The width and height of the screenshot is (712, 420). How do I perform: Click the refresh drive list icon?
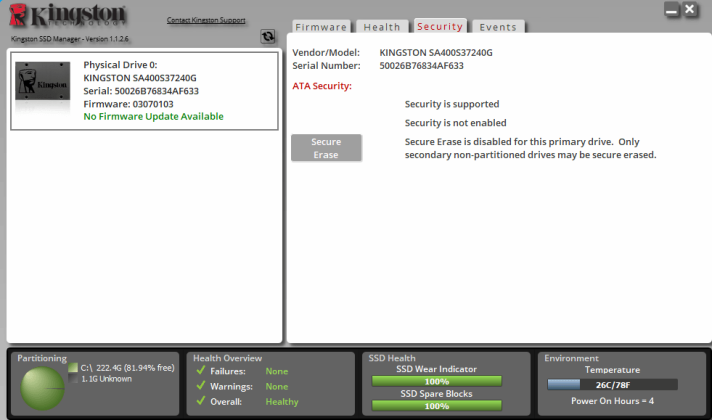pos(268,36)
